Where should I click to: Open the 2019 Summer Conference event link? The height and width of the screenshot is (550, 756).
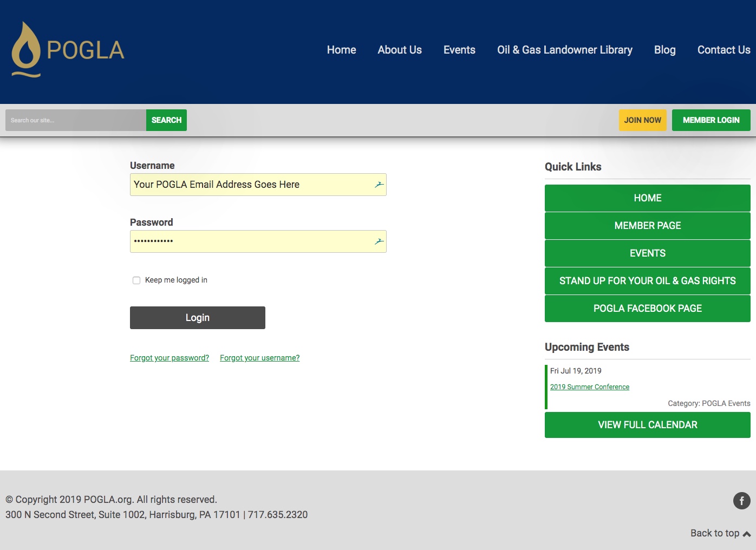(x=590, y=387)
